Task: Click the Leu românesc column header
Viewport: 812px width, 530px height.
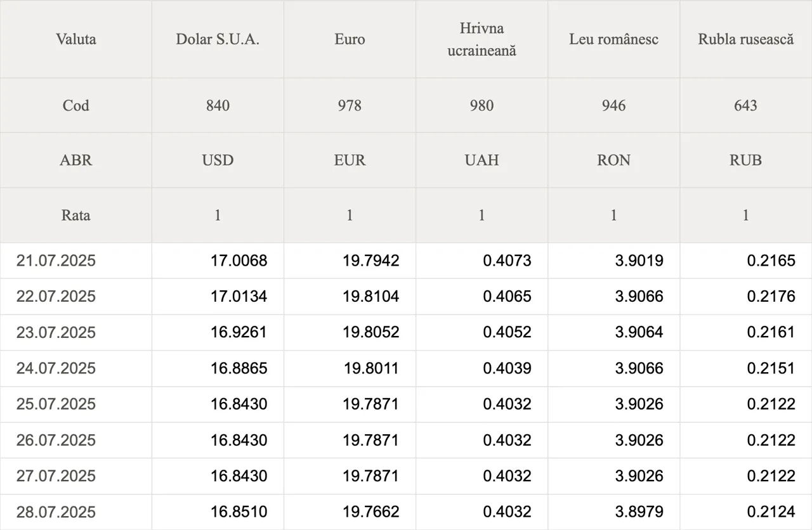Action: 613,39
